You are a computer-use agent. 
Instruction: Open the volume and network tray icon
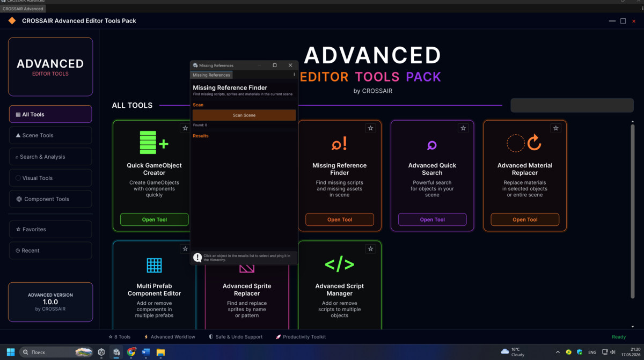pyautogui.click(x=609, y=352)
